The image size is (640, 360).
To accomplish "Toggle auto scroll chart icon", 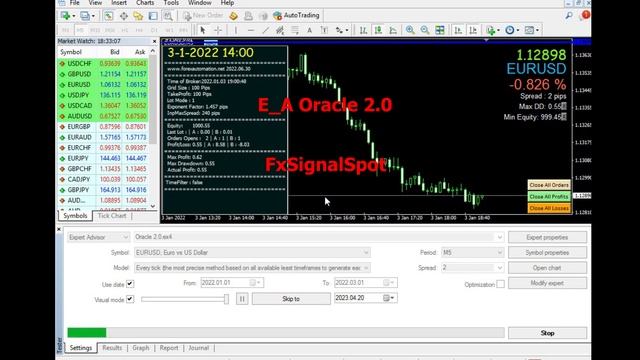I will [458, 30].
